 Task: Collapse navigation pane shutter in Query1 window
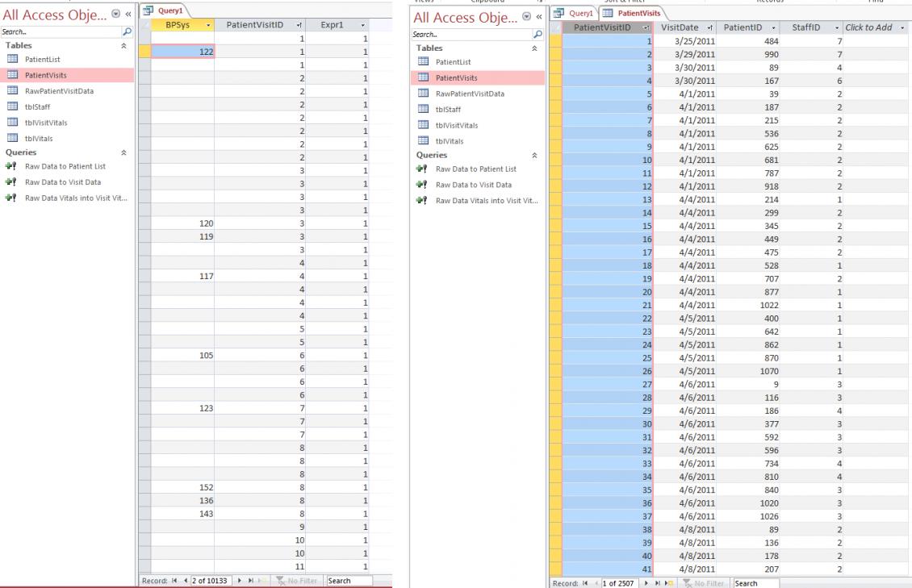pyautogui.click(x=128, y=14)
